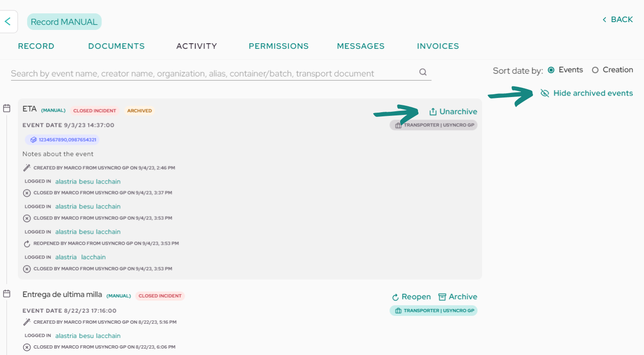Click the Record MANUAL badge
644x355 pixels.
(x=64, y=22)
